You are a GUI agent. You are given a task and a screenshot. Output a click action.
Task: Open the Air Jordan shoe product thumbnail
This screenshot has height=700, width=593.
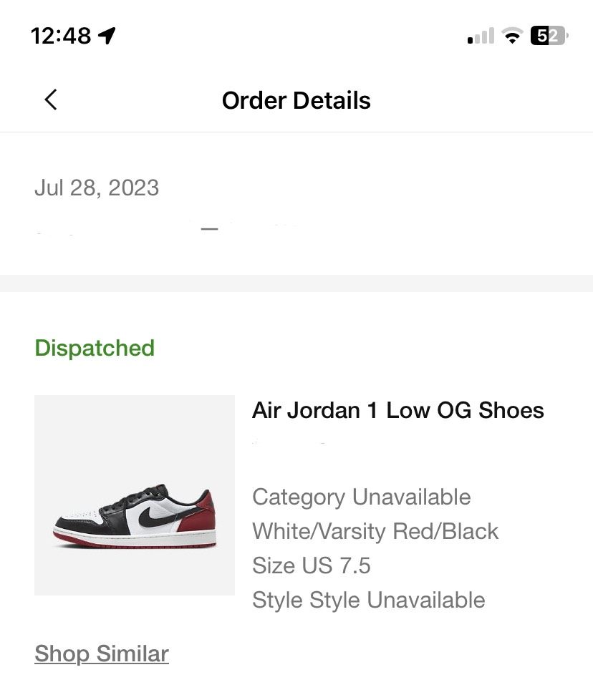pyautogui.click(x=135, y=495)
